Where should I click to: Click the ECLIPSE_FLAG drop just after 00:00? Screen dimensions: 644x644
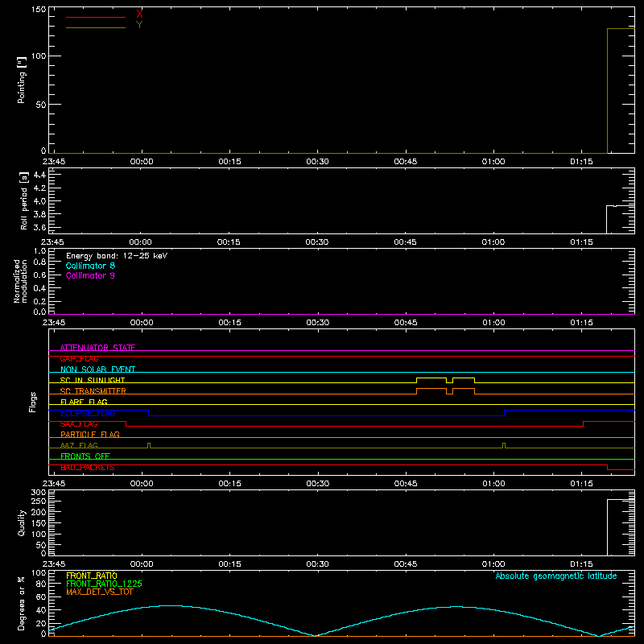[149, 413]
